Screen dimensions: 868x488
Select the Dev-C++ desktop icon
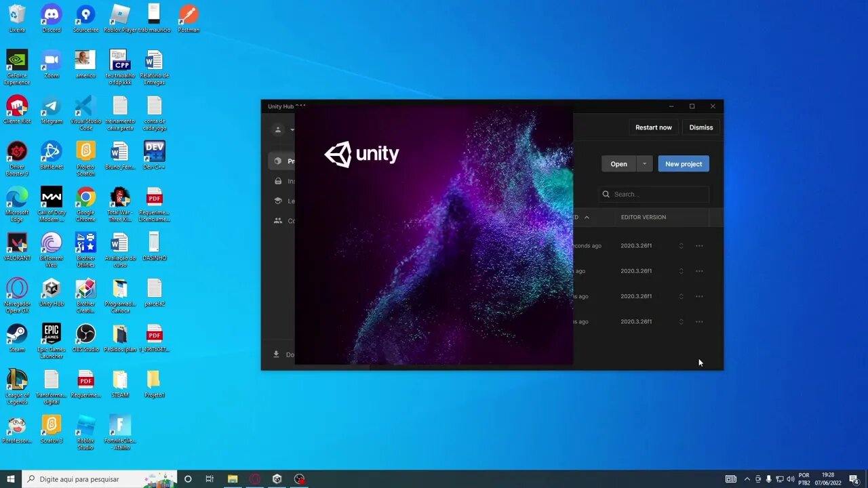(x=155, y=155)
